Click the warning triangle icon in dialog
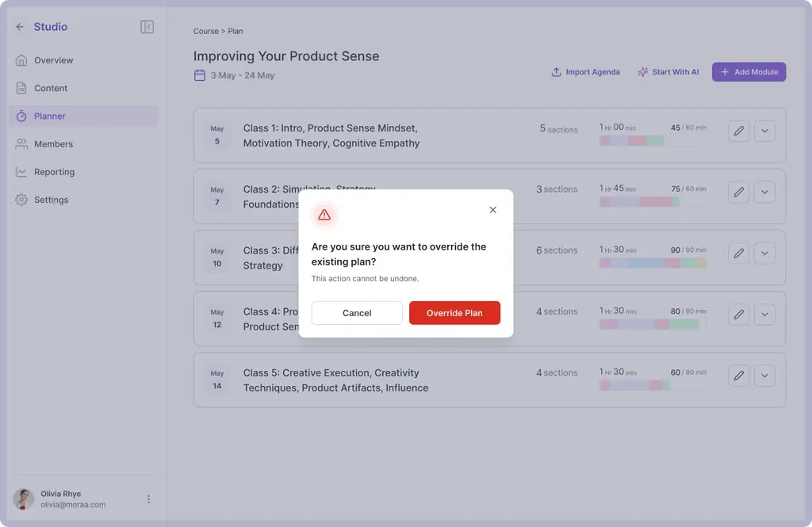Viewport: 812px width, 527px height. 324,214
